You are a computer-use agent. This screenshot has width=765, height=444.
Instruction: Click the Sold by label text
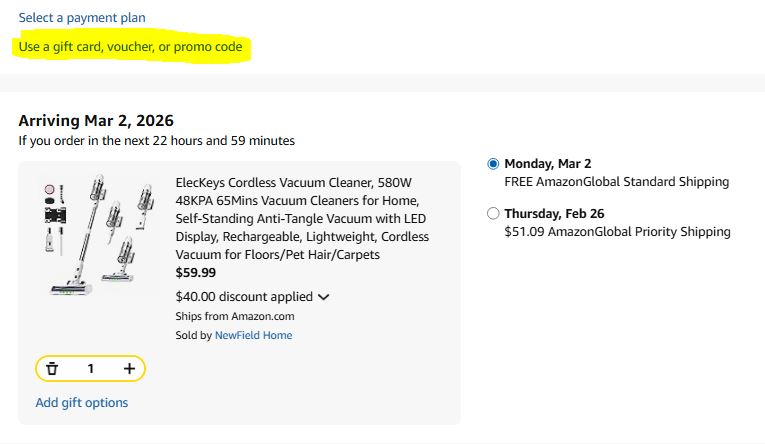click(x=193, y=335)
